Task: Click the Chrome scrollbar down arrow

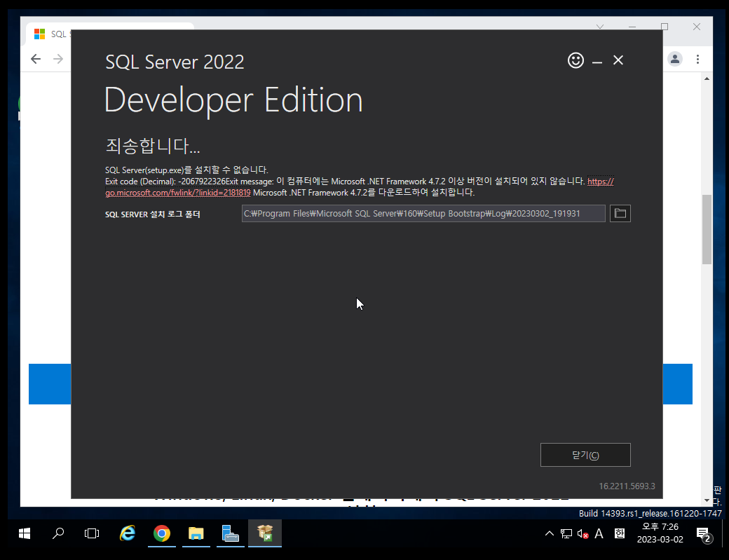Action: click(x=707, y=500)
